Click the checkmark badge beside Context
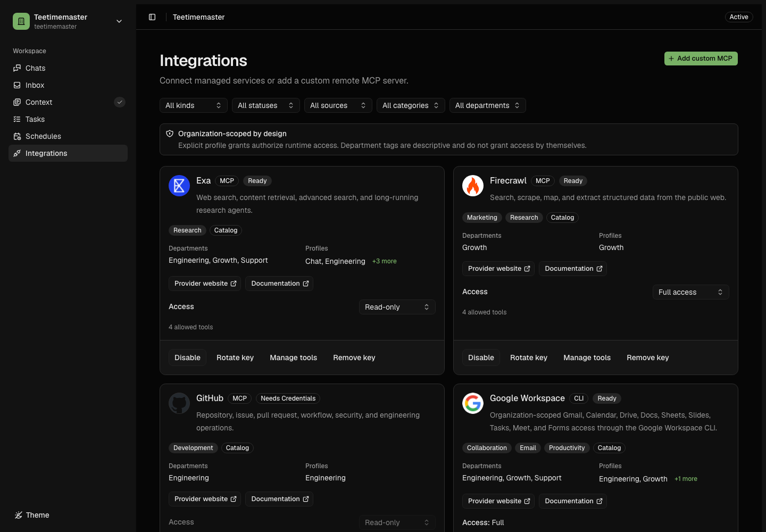This screenshot has height=532, width=766. click(x=120, y=102)
